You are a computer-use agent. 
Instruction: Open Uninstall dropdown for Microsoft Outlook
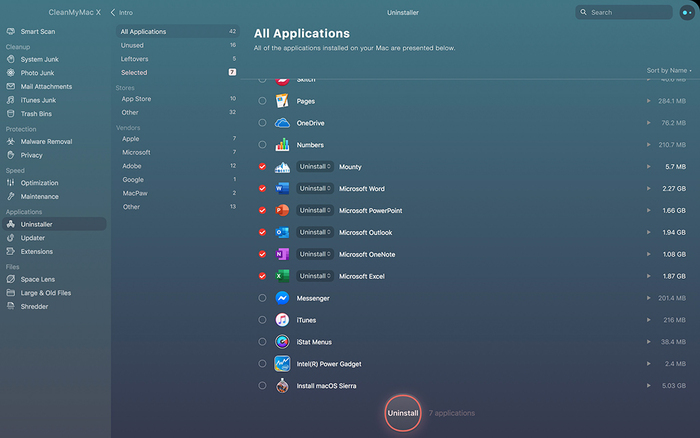pos(315,232)
